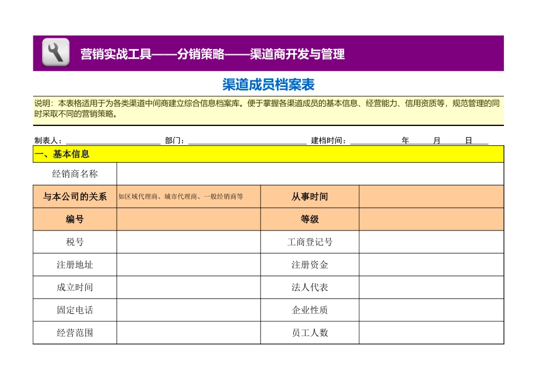The height and width of the screenshot is (392, 554).
Task: Click the 编号 label cell
Action: [75, 219]
